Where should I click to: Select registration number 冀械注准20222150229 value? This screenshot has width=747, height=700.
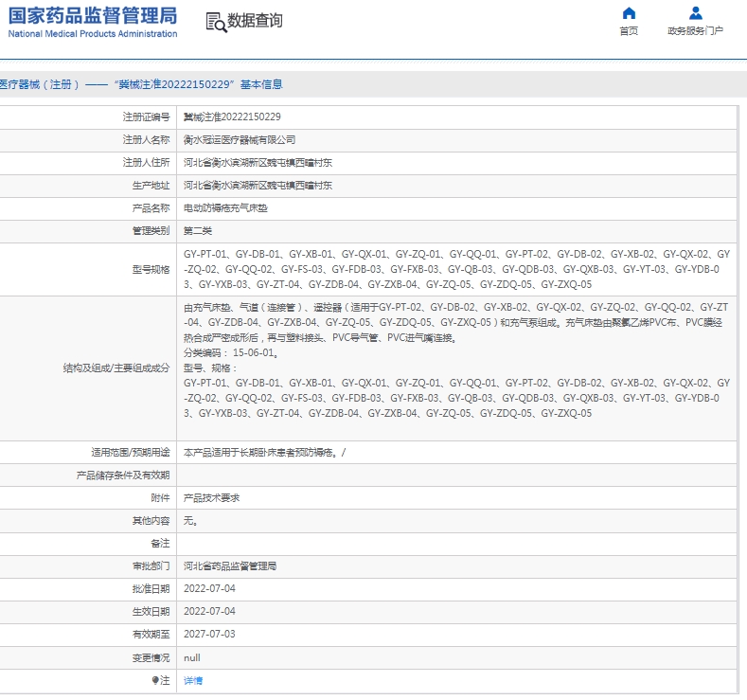pos(232,117)
